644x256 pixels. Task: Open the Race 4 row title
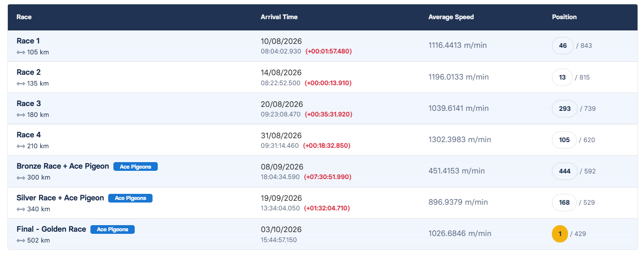pyautogui.click(x=29, y=135)
